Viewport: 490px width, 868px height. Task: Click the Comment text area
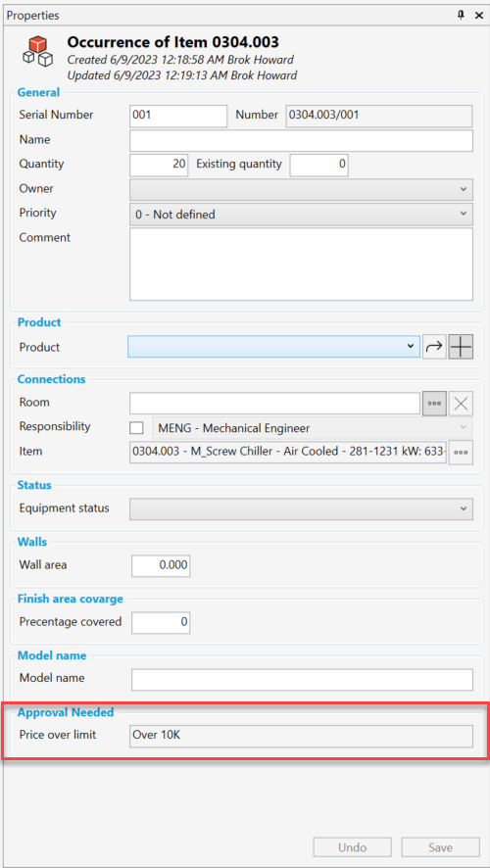[301, 265]
